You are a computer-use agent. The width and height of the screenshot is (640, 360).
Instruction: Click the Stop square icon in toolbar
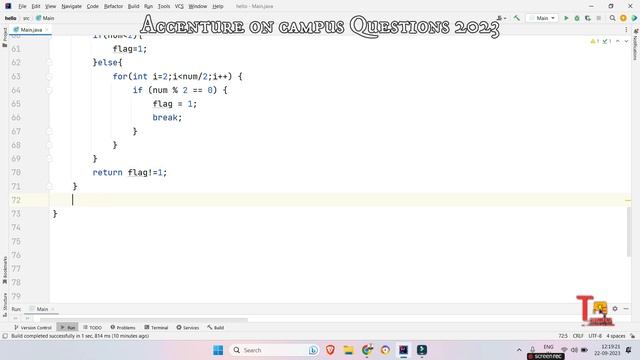pos(599,18)
